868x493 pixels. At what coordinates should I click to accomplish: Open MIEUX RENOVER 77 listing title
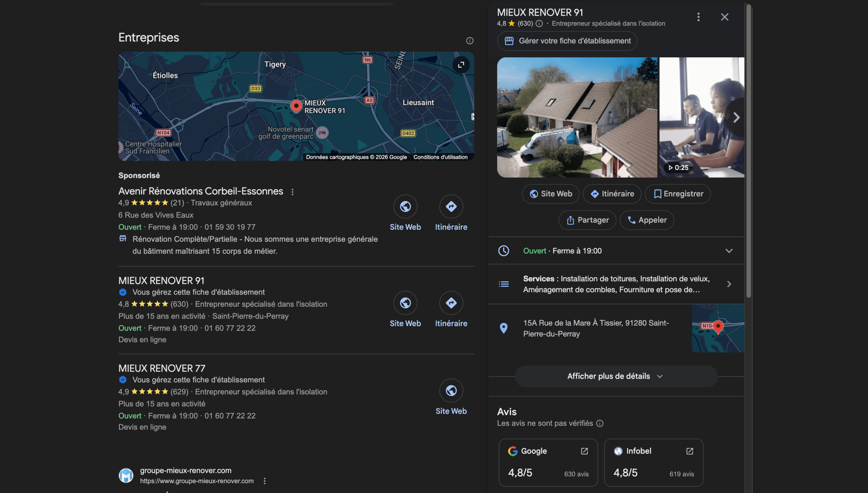click(162, 368)
